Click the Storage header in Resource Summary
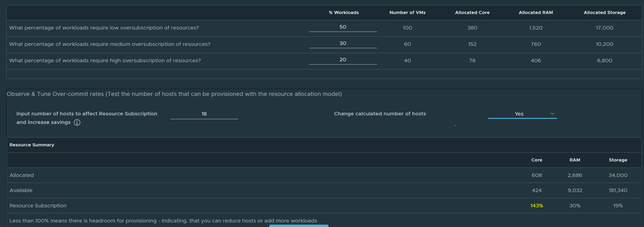 [x=618, y=160]
